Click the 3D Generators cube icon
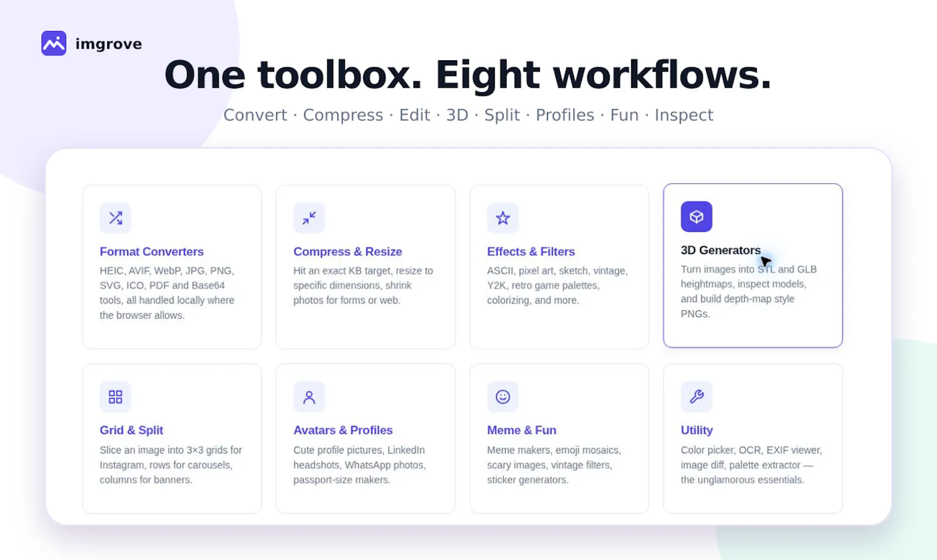937x560 pixels. coord(696,217)
